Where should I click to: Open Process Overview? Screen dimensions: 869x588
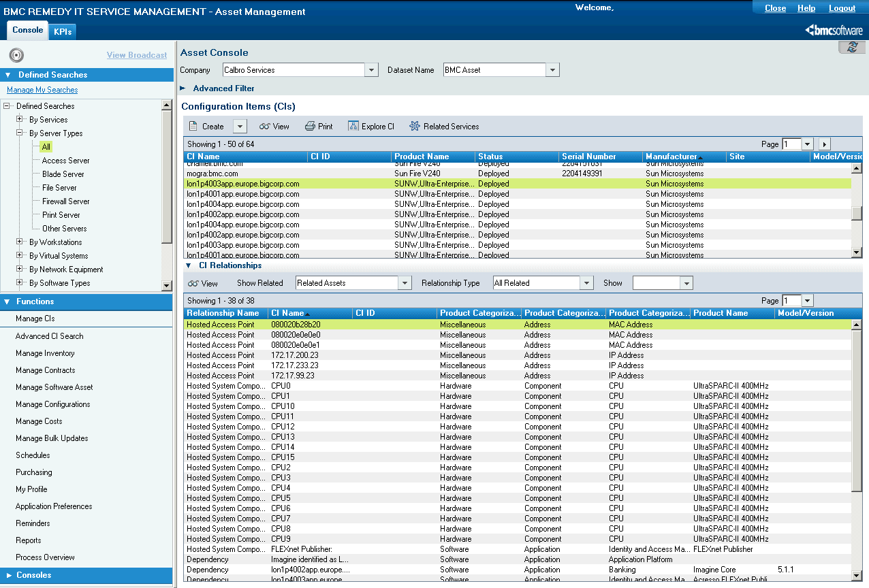(x=45, y=557)
